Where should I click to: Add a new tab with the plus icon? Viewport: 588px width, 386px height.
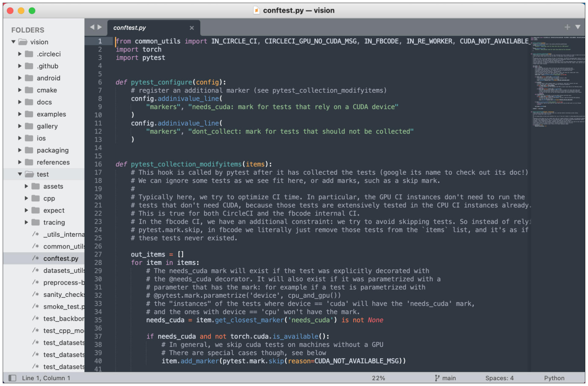click(567, 27)
